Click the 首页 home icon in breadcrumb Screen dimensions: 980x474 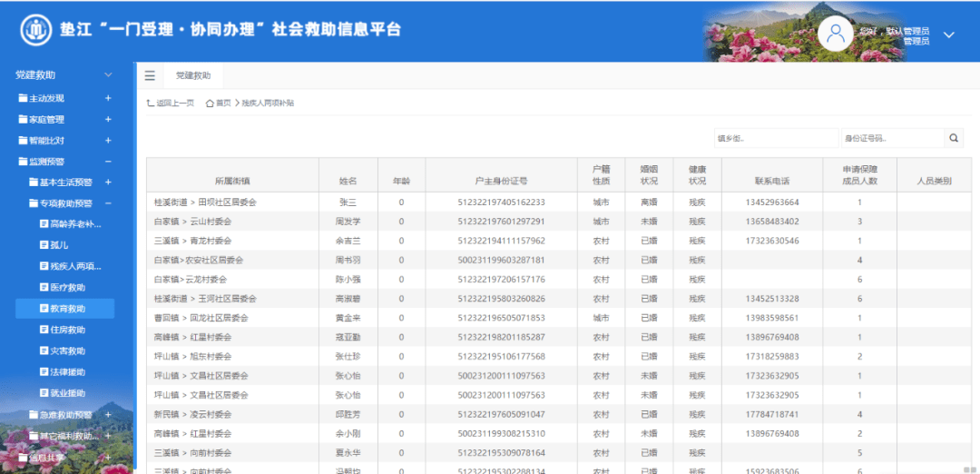pyautogui.click(x=210, y=104)
